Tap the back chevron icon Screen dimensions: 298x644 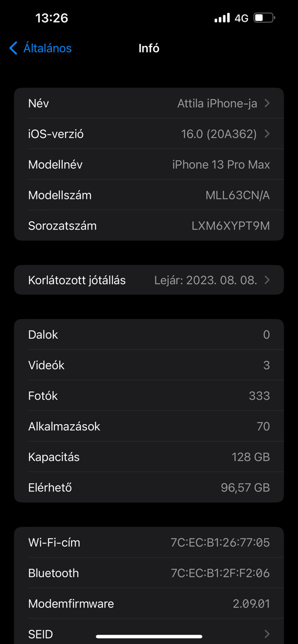(13, 48)
